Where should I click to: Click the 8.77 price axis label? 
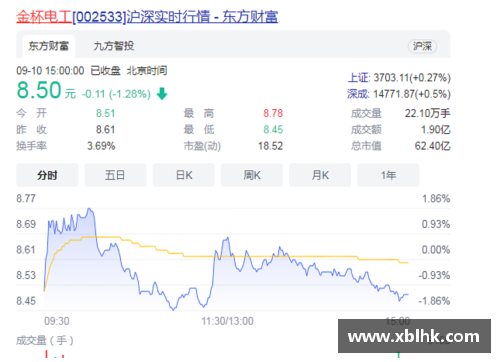(26, 198)
